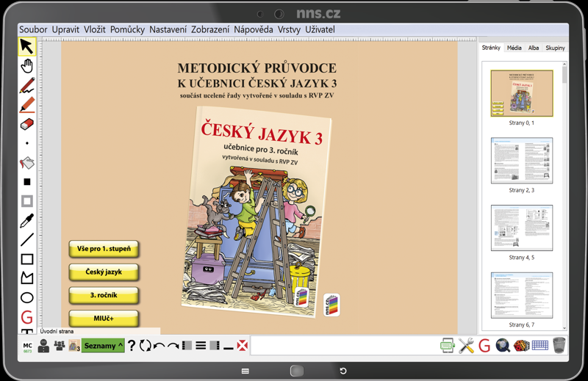588x381 pixels.
Task: Click the circular refresh arrows icon
Action: (x=145, y=346)
